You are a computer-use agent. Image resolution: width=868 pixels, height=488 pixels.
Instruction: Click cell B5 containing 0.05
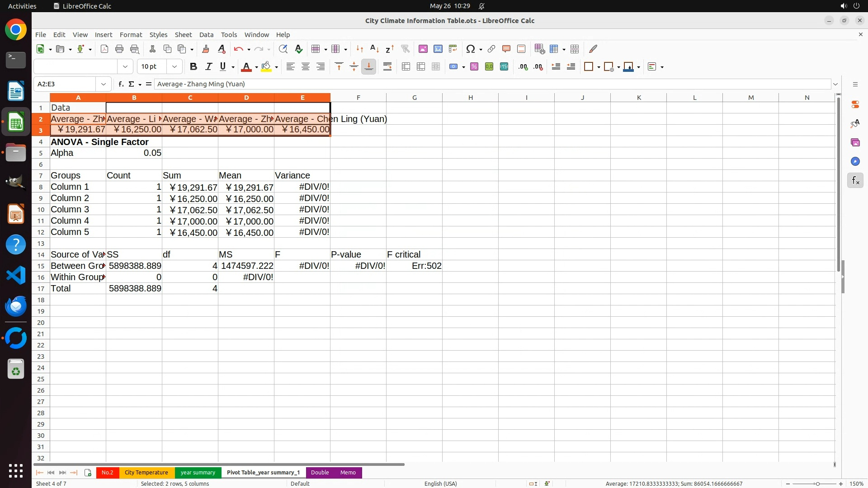tap(134, 153)
